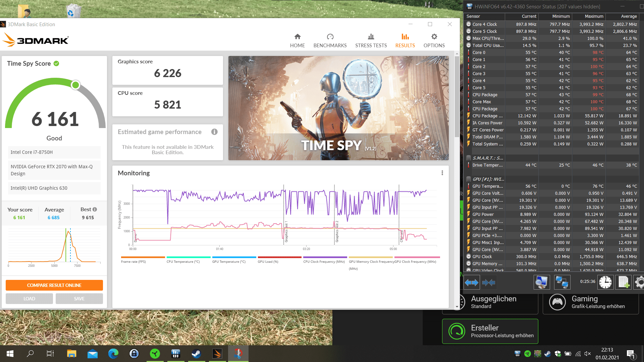
Task: Open info icon next to Estimated game performance
Action: [x=214, y=132]
